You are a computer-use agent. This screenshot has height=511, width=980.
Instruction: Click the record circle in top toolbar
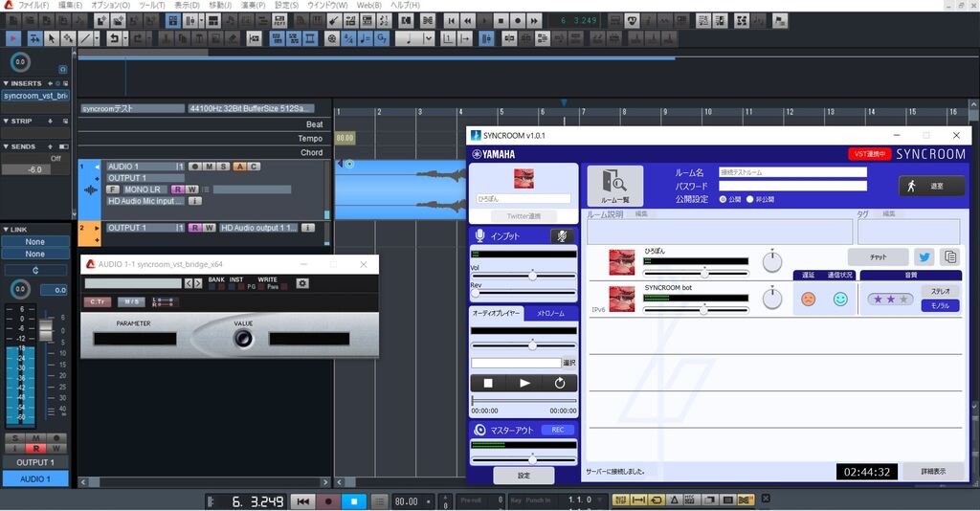(518, 21)
